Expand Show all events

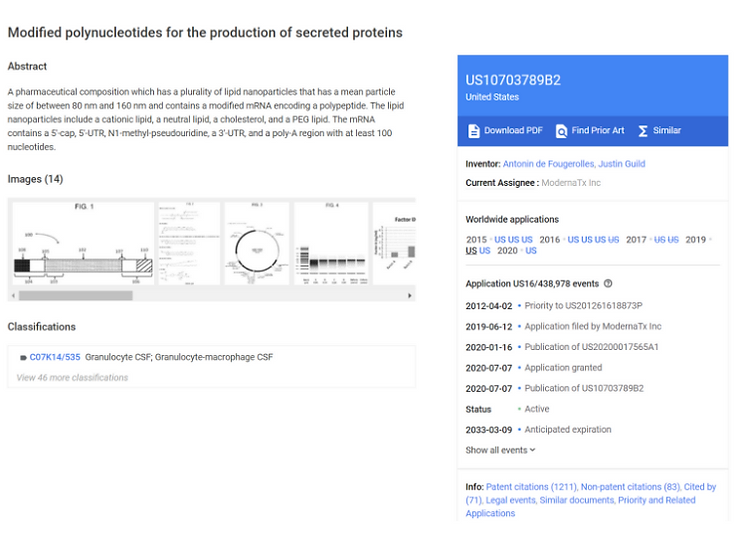(501, 450)
